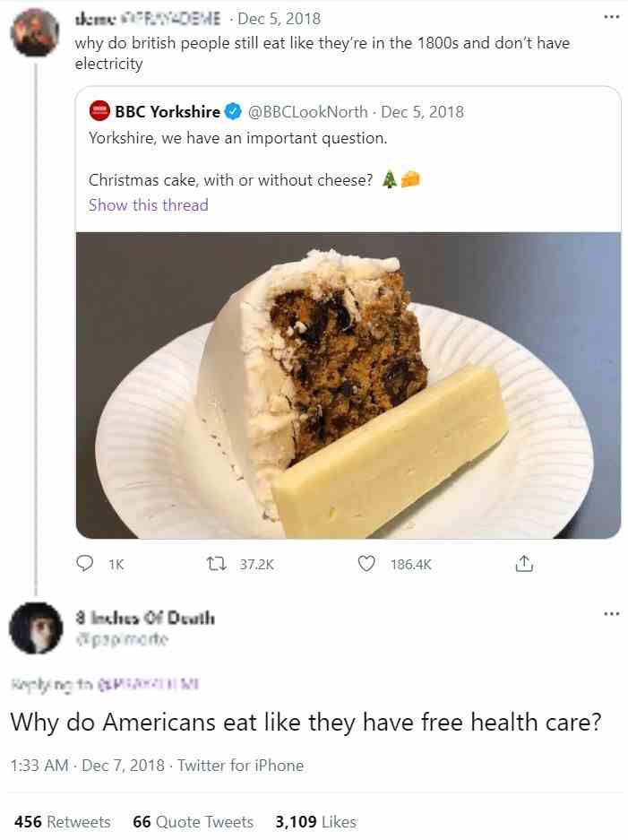Click the Twitter for iPhone source link
Image resolution: width=628 pixels, height=840 pixels.
coord(240,766)
